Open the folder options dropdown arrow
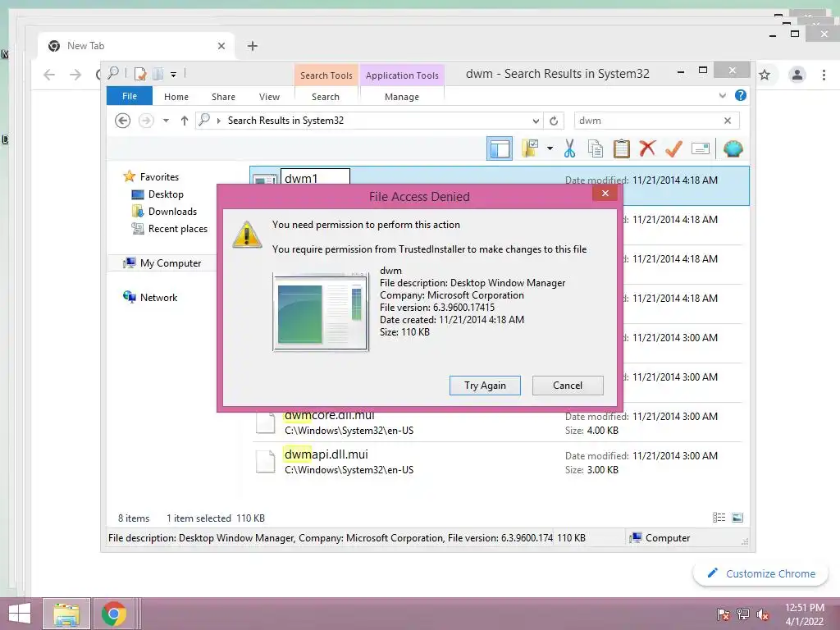This screenshot has width=840, height=630. point(550,148)
